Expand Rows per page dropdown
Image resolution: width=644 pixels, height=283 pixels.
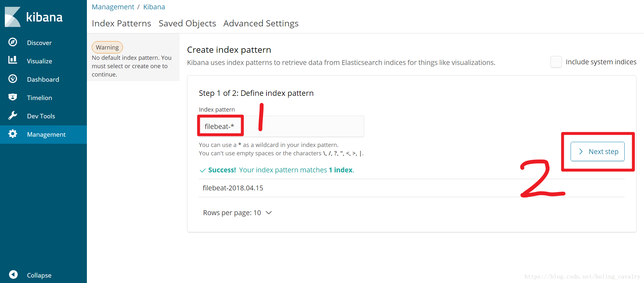238,213
